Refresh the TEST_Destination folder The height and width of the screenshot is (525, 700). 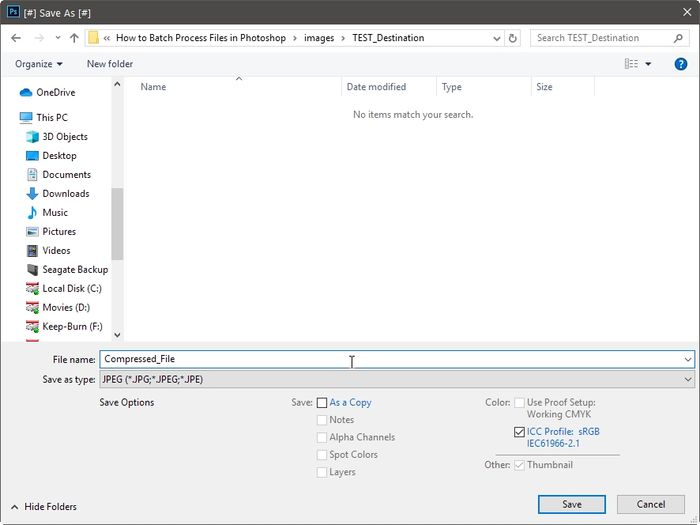tap(512, 38)
